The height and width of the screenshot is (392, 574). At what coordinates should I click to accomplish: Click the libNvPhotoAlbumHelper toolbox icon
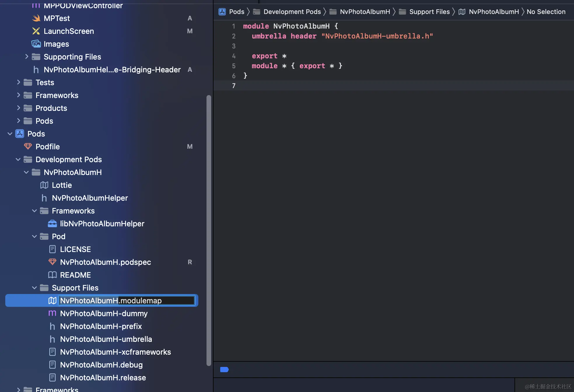[52, 224]
